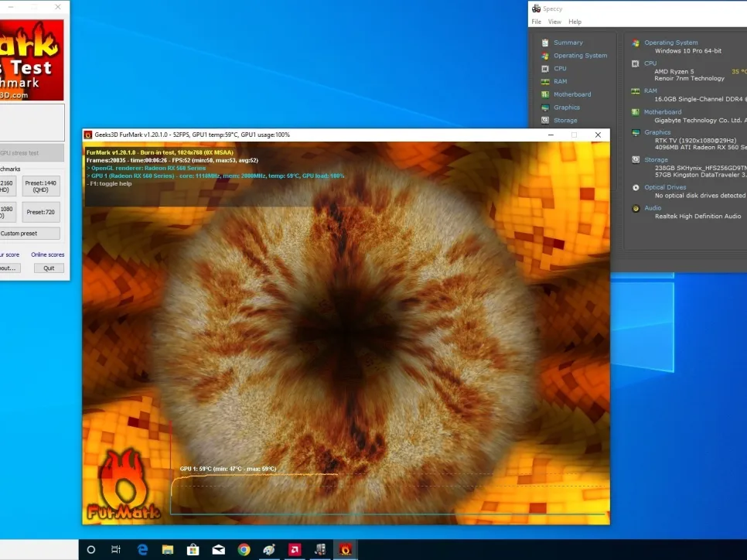Switch to FurMark via its taskbar icon
Image resolution: width=747 pixels, height=560 pixels.
(x=346, y=550)
